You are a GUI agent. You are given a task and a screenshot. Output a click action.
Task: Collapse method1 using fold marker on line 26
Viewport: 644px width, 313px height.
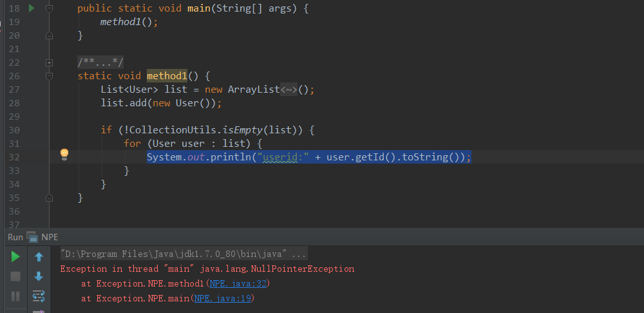[x=50, y=76]
